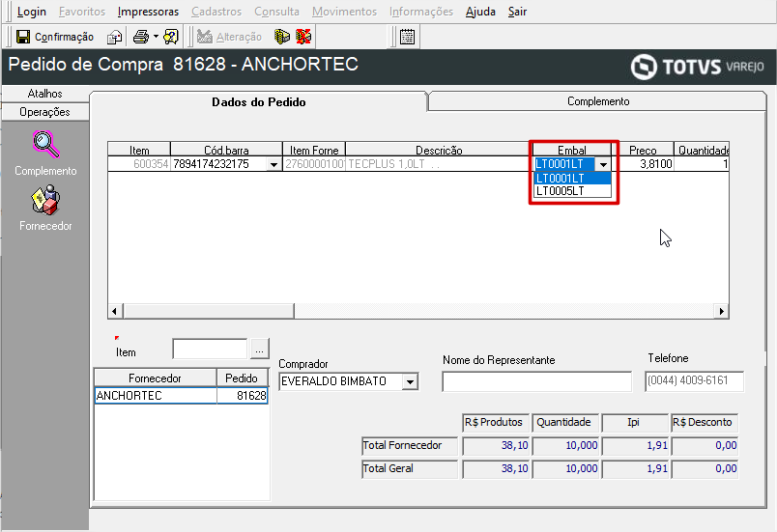
Task: Click the Telefone field
Action: [694, 381]
